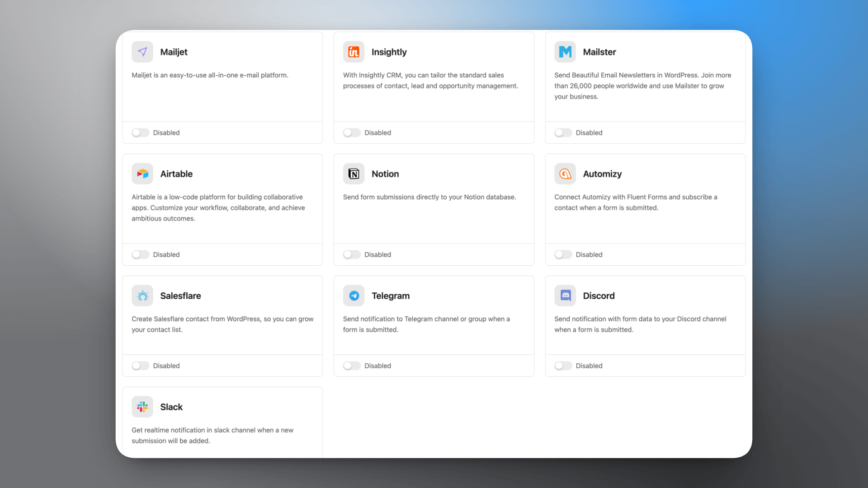Switch on the Notion integration
868x488 pixels.
pos(352,255)
